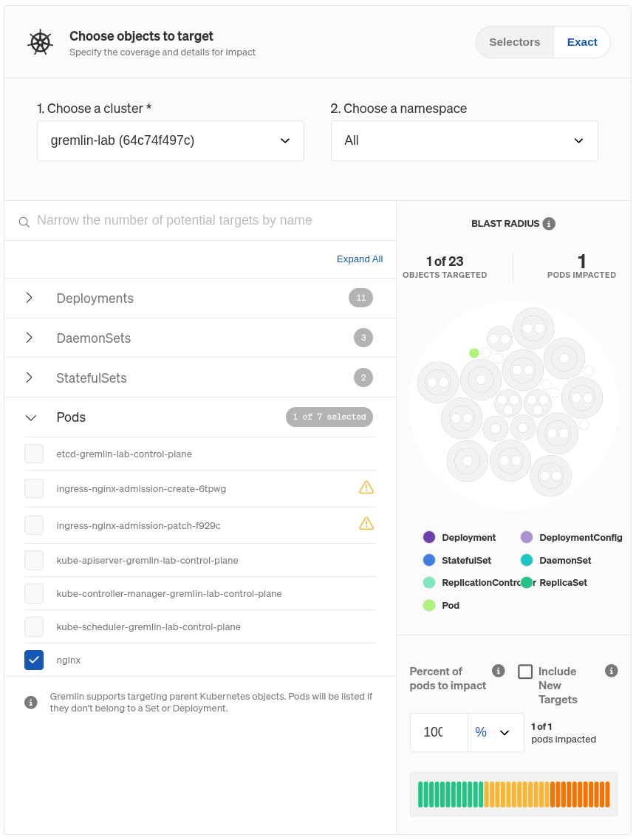
Task: Click the green pod dot in blast radius
Action: (x=473, y=353)
